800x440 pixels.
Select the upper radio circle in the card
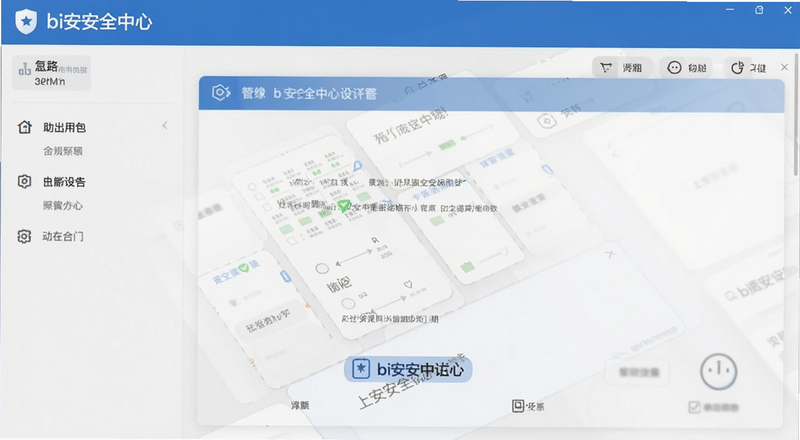pyautogui.click(x=322, y=268)
